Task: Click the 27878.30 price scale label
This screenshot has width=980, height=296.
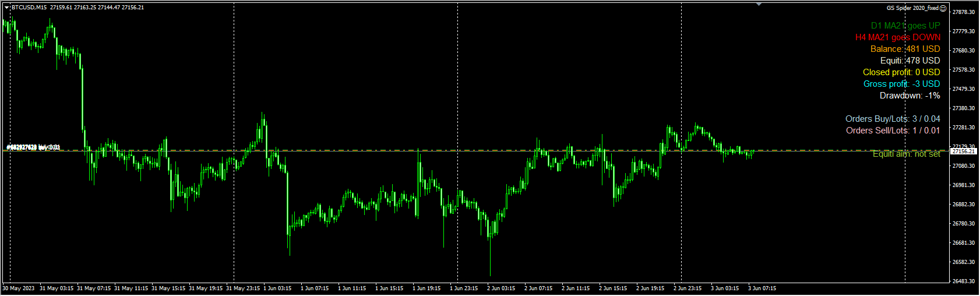Action: click(x=964, y=12)
